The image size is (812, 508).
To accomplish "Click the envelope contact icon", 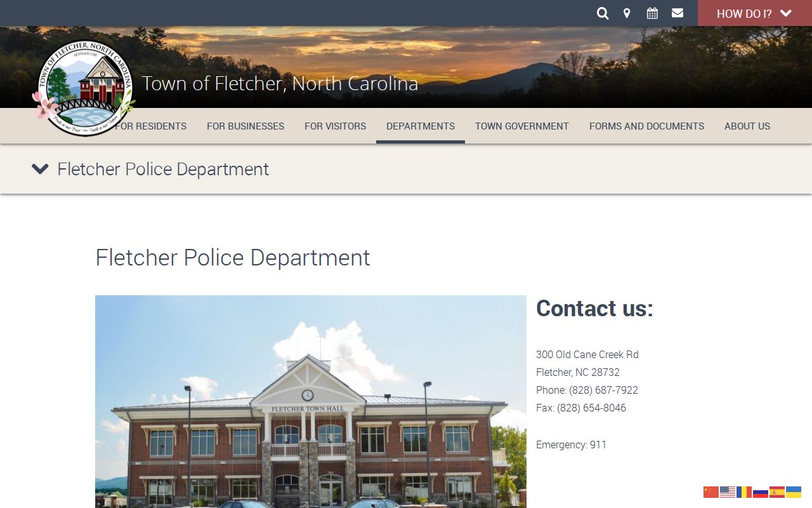I will (x=678, y=13).
